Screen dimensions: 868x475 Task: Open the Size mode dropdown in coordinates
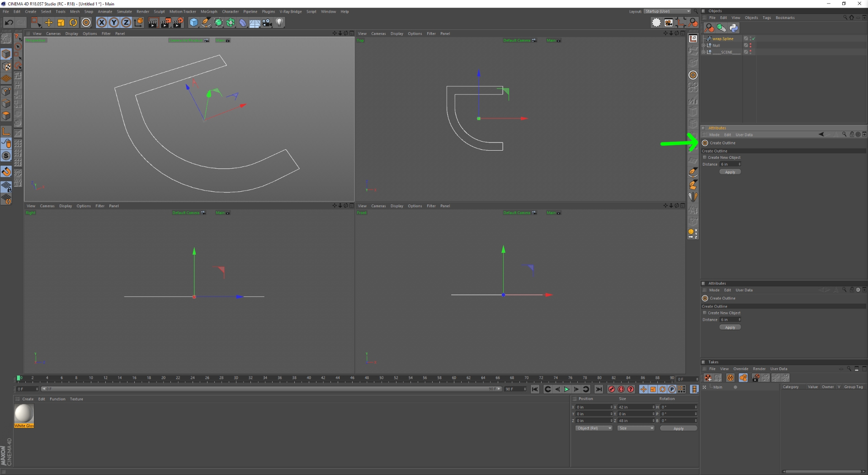point(636,428)
